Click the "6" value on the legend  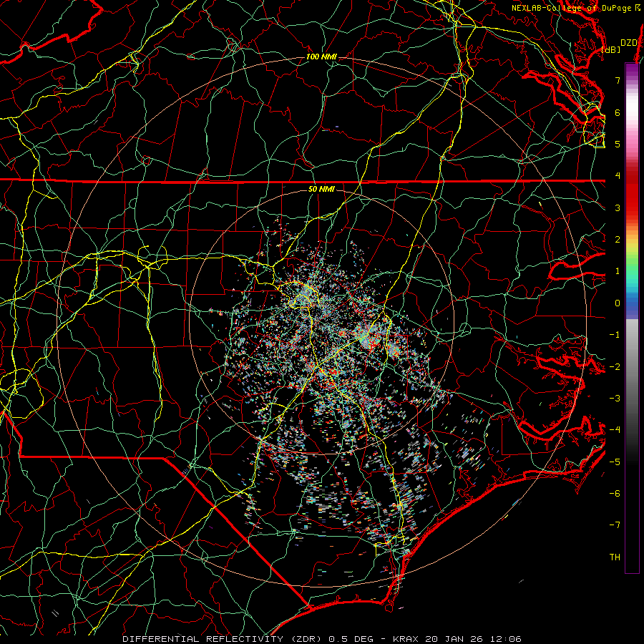click(618, 112)
